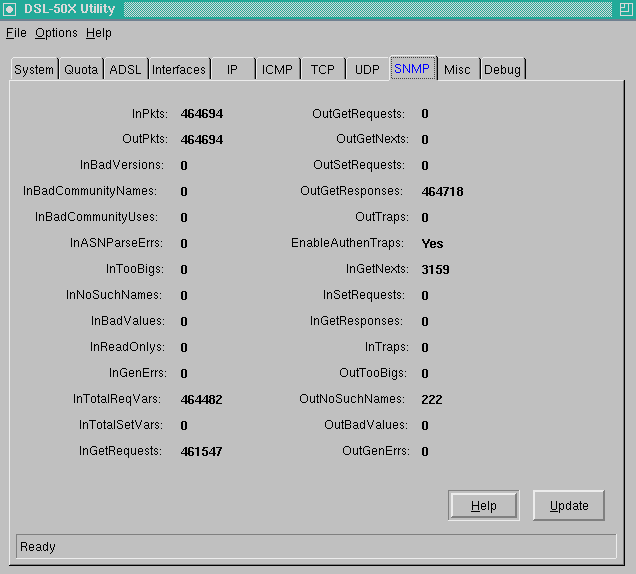The height and width of the screenshot is (574, 636).
Task: Click the OutGenErrs label
Action: point(376,451)
